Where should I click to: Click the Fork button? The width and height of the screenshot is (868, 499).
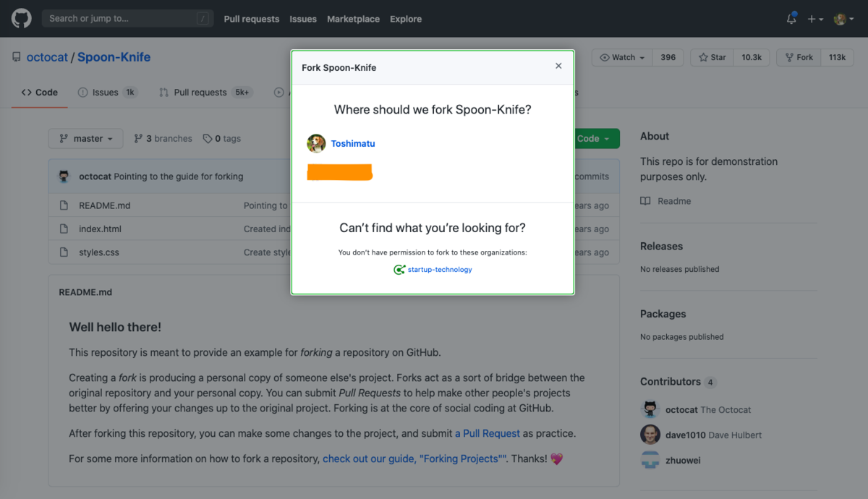(x=799, y=57)
